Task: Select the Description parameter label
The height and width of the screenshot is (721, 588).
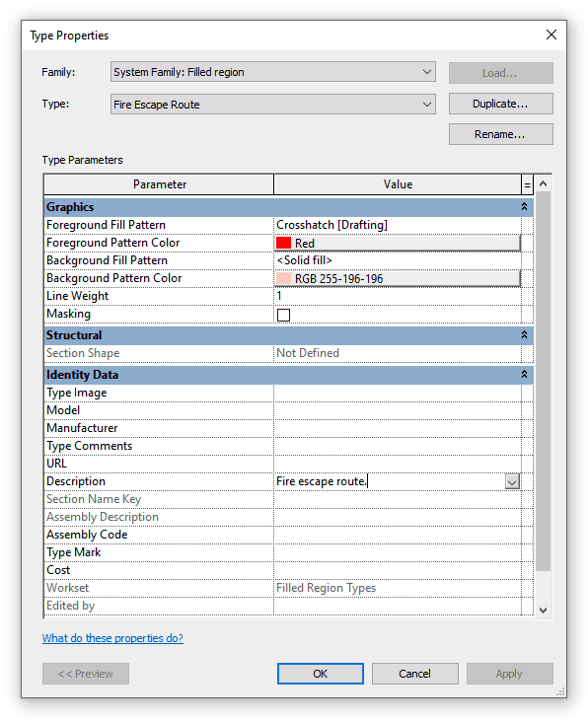Action: coord(76,481)
